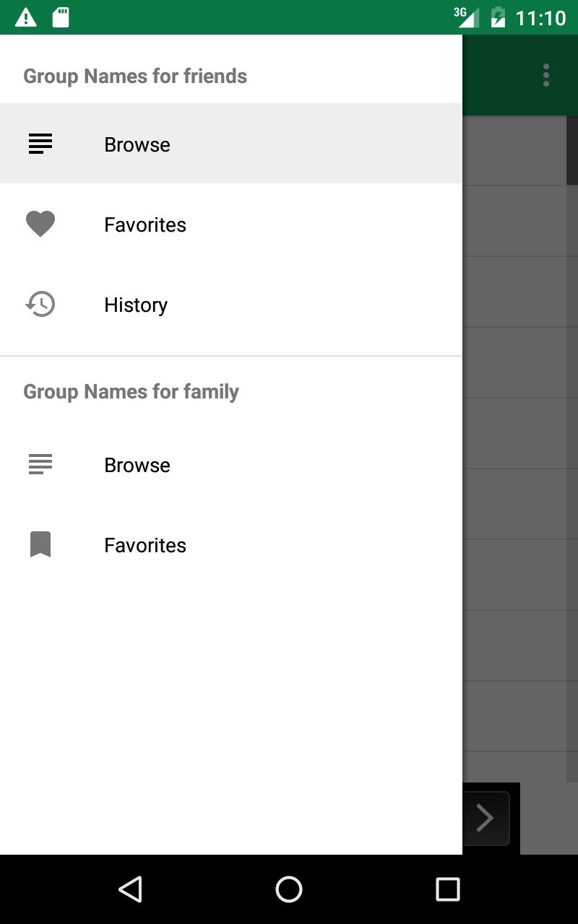Tap the SD card status icon

tap(61, 17)
